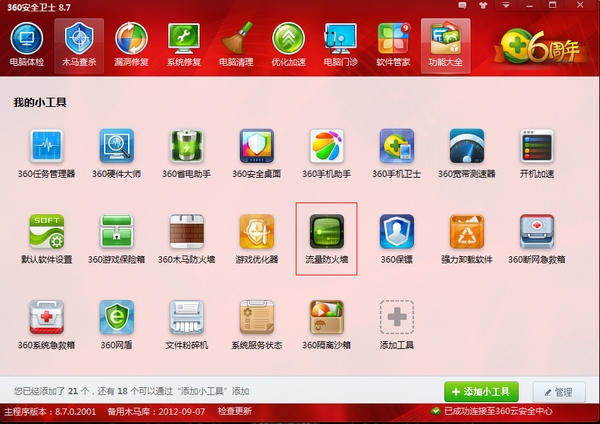This screenshot has width=600, height=424.
Task: Open 开机加速 tool
Action: click(536, 153)
